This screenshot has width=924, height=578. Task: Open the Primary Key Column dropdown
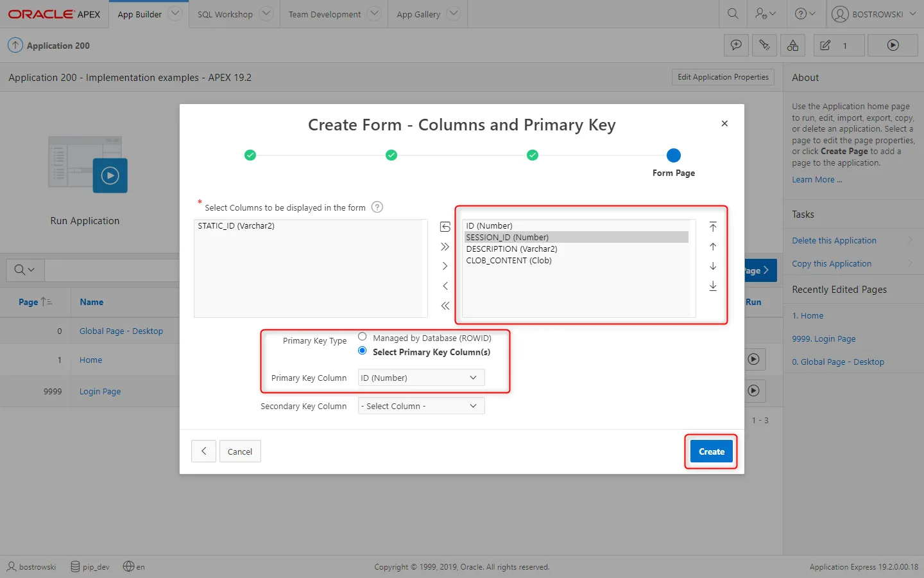pos(421,378)
